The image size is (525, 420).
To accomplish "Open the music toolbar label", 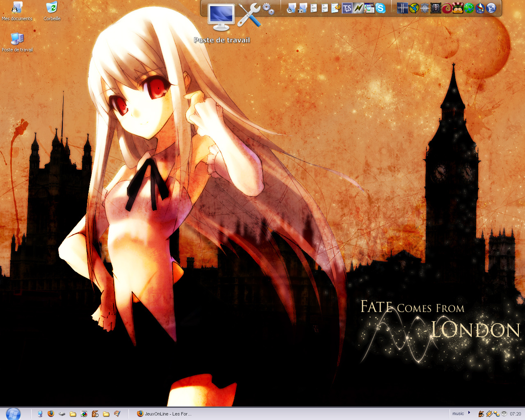I will [x=458, y=413].
